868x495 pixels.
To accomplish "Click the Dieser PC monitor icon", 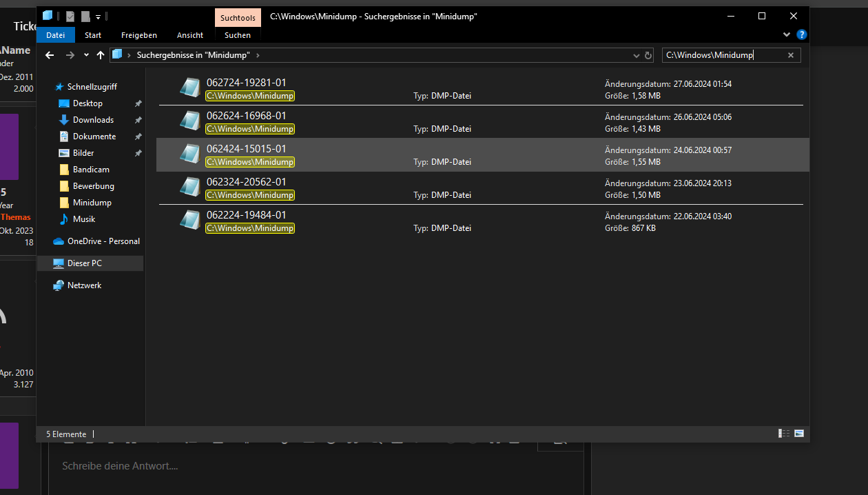I will 59,263.
